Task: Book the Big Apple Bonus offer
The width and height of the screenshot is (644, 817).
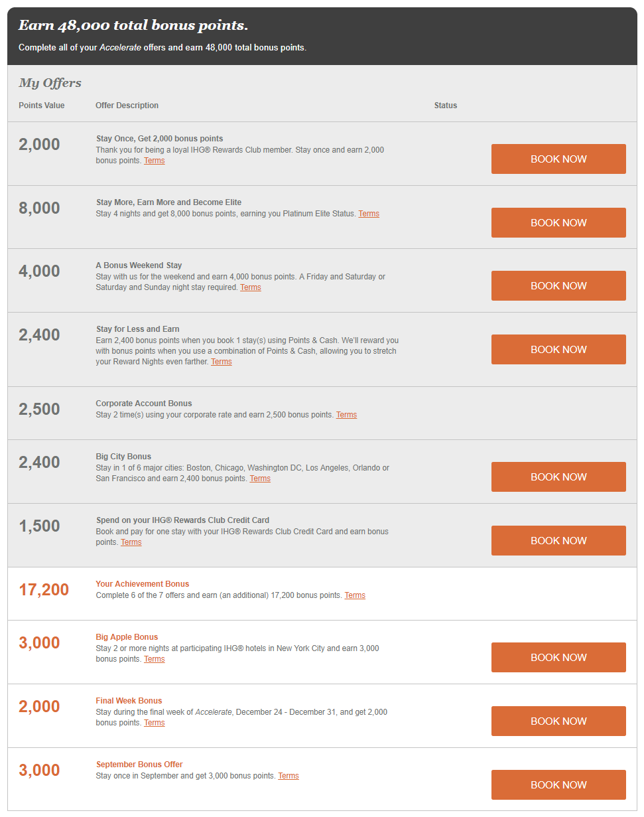Action: pyautogui.click(x=558, y=657)
